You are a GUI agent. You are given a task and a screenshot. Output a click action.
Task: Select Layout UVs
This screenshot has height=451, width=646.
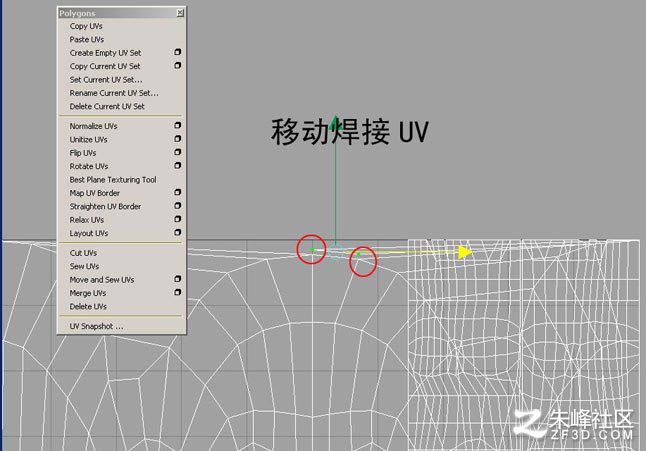coord(89,233)
